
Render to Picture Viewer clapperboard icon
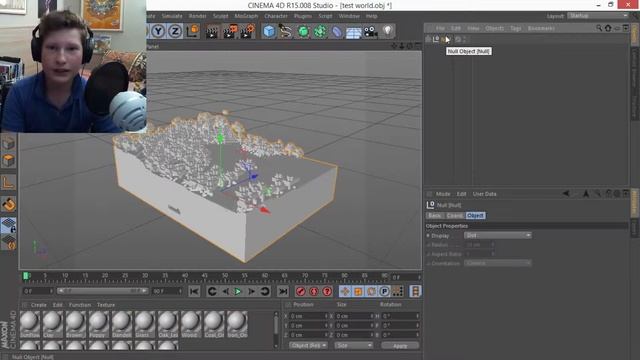tap(230, 31)
